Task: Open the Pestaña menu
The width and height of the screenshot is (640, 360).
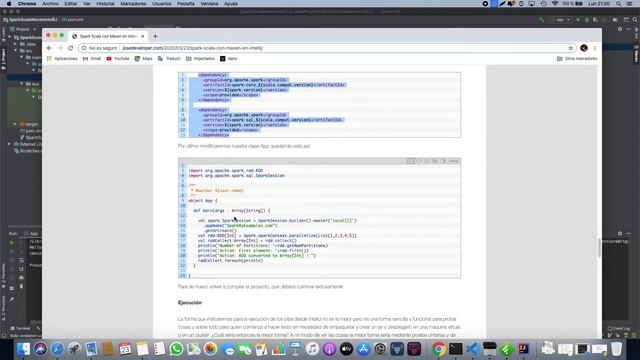Action: coord(186,4)
